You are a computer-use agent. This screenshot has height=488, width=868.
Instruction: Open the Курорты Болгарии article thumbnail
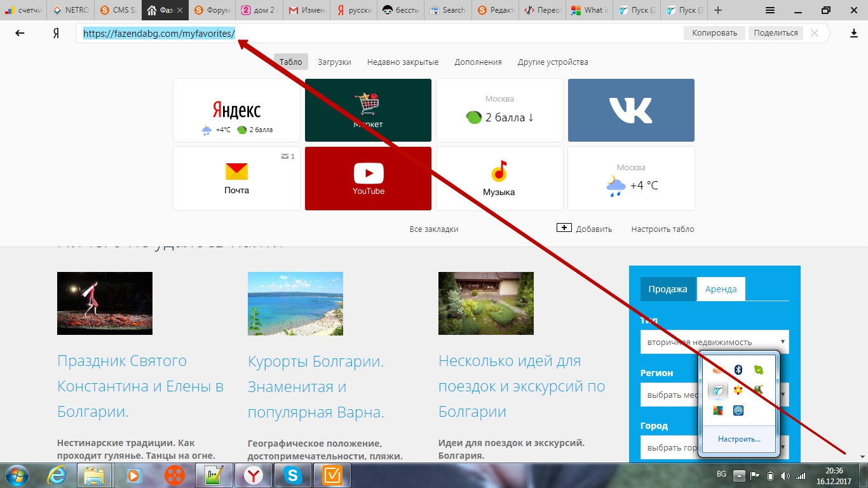(295, 303)
